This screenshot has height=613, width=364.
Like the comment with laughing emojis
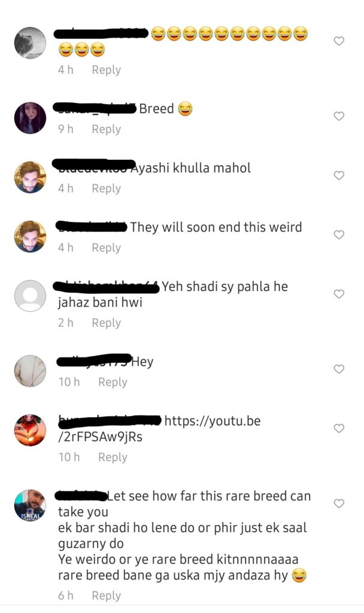click(x=339, y=41)
